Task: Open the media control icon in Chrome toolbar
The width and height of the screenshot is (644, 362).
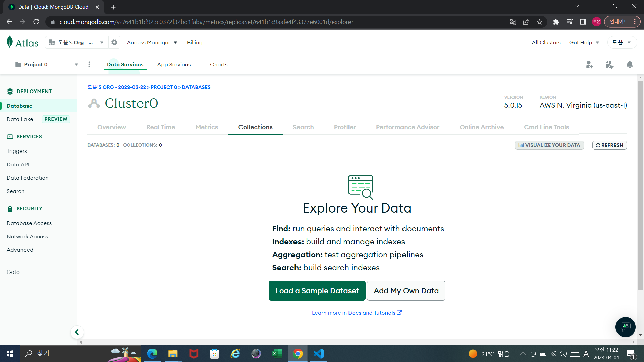Action: pos(570,22)
